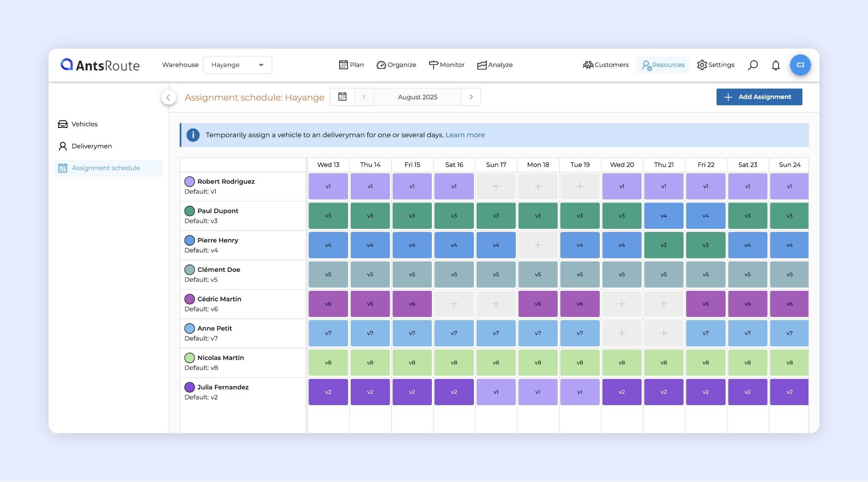Open Vehicles in the sidebar

point(84,124)
